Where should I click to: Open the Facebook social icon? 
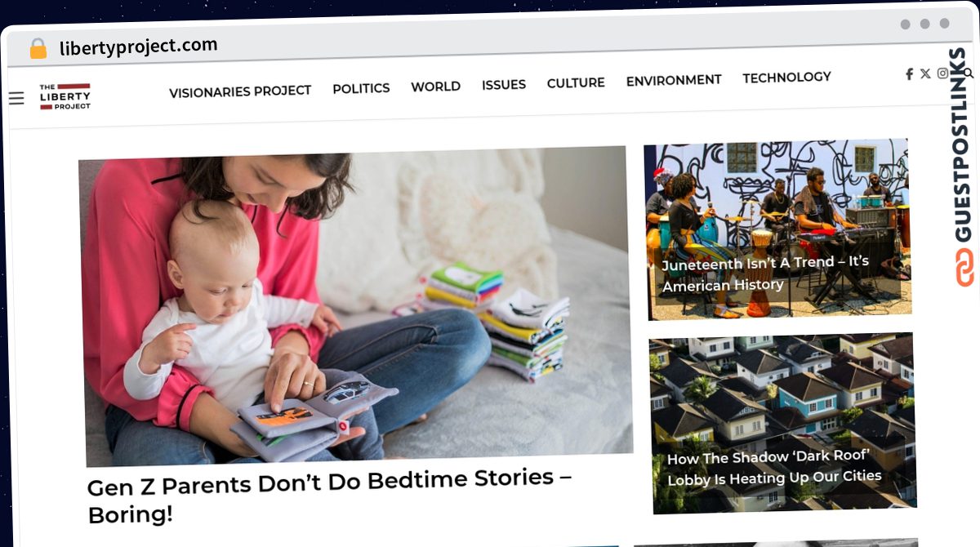tap(909, 74)
